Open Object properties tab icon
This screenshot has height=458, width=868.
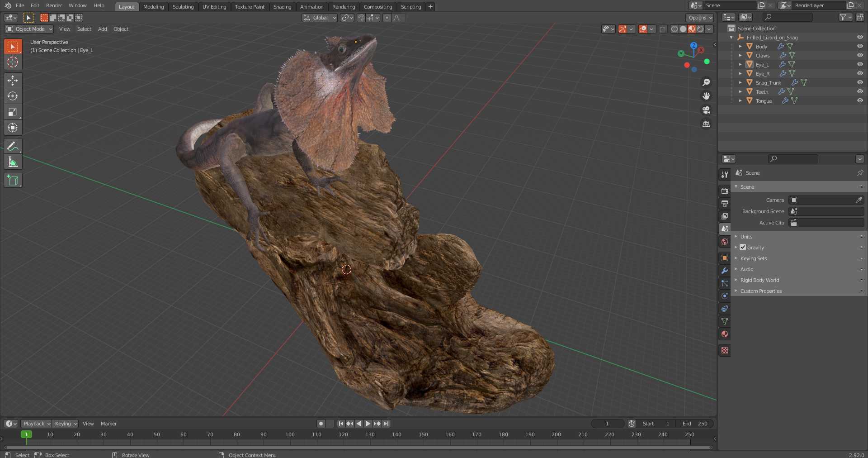725,258
